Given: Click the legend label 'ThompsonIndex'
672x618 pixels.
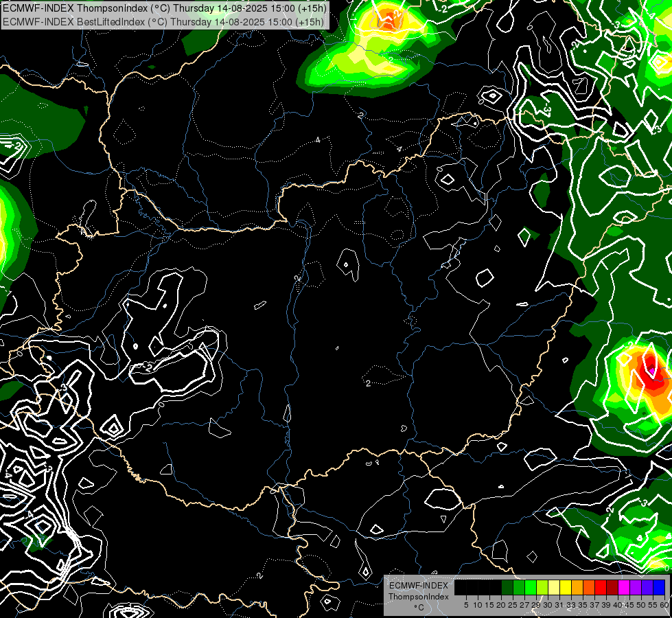Looking at the screenshot, I should coord(419,597).
